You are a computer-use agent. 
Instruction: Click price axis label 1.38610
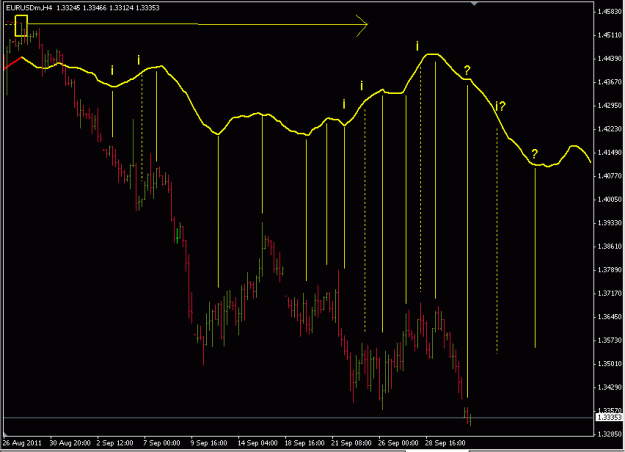click(x=609, y=246)
